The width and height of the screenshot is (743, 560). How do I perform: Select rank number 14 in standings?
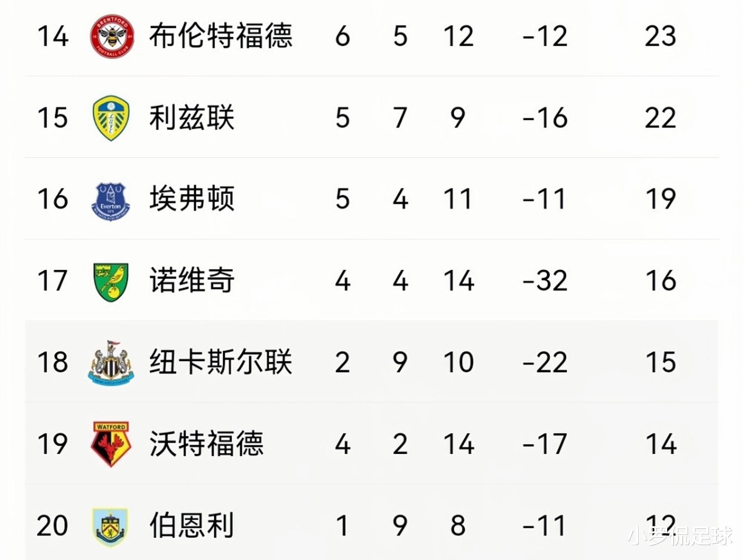point(53,36)
